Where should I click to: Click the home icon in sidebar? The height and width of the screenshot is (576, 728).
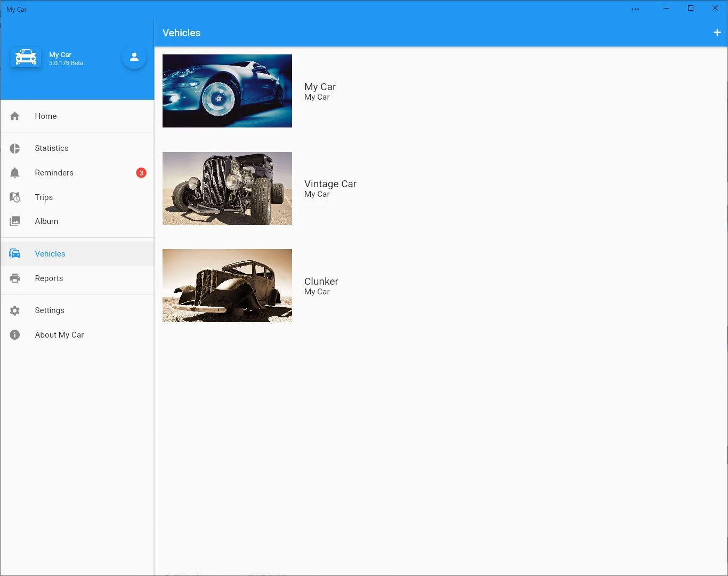[15, 116]
